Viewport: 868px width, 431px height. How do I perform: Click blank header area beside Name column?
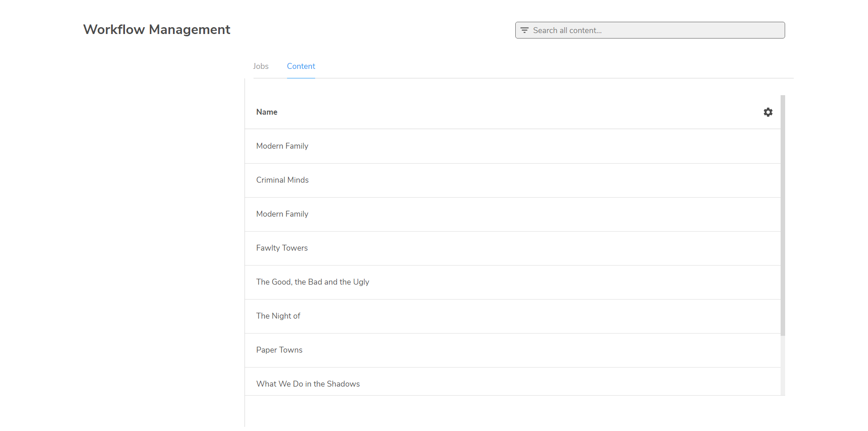click(x=498, y=112)
